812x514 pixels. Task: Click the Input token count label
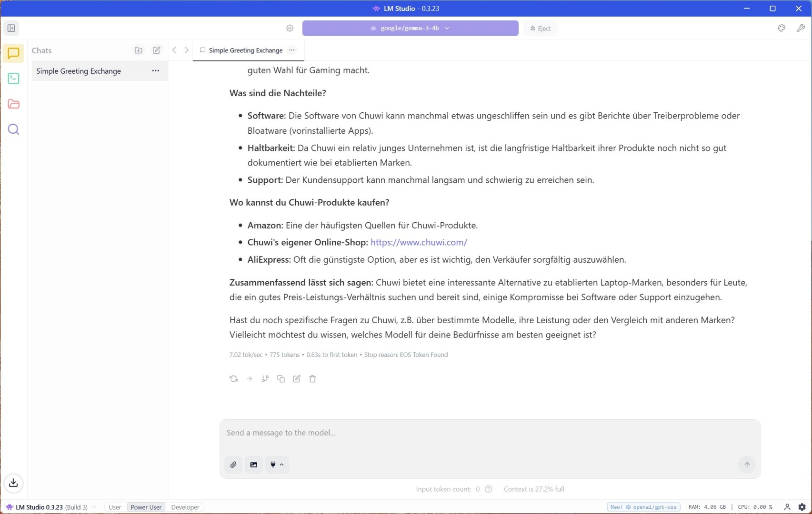coord(443,489)
